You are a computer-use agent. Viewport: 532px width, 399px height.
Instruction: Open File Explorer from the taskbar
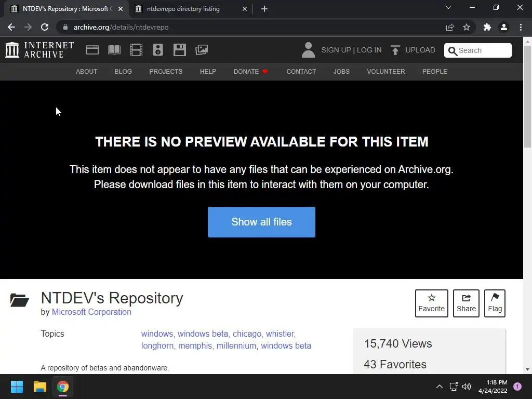tap(39, 387)
